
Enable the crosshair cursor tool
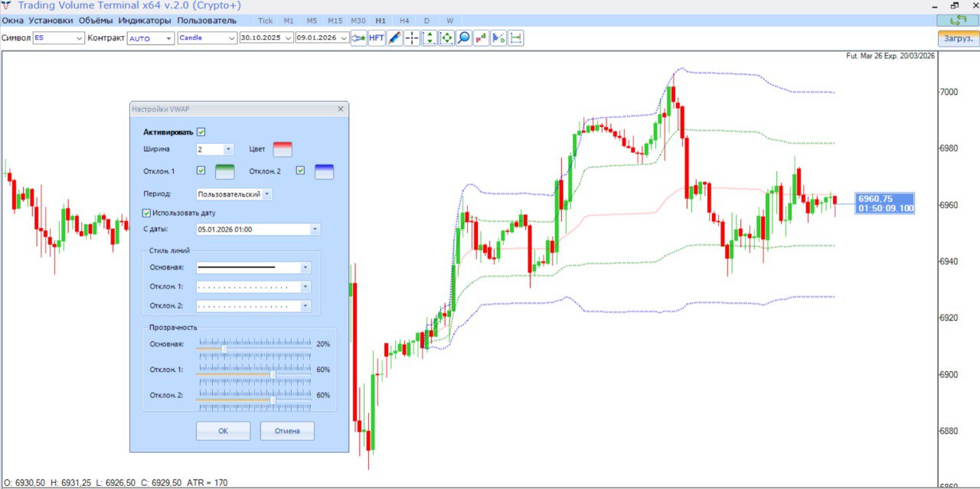pyautogui.click(x=412, y=38)
